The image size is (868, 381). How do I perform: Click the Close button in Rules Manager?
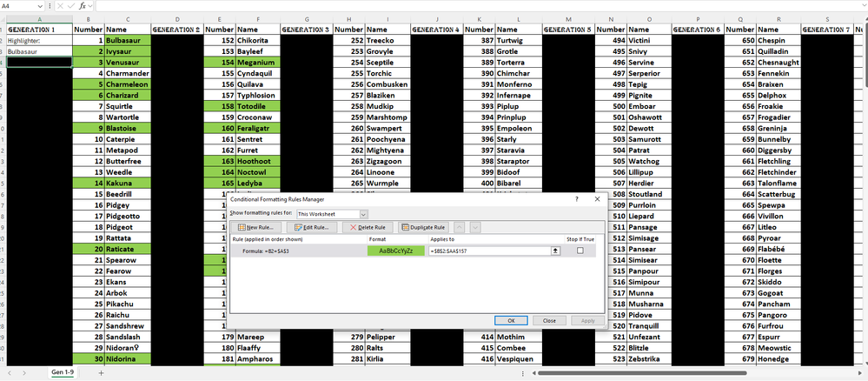point(549,321)
